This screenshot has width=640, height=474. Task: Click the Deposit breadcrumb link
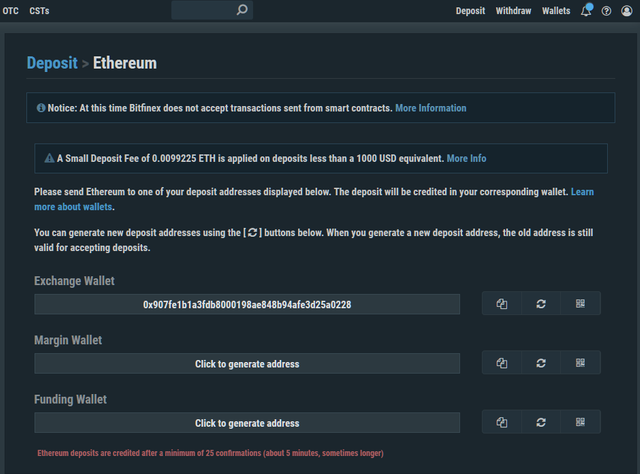pos(51,63)
